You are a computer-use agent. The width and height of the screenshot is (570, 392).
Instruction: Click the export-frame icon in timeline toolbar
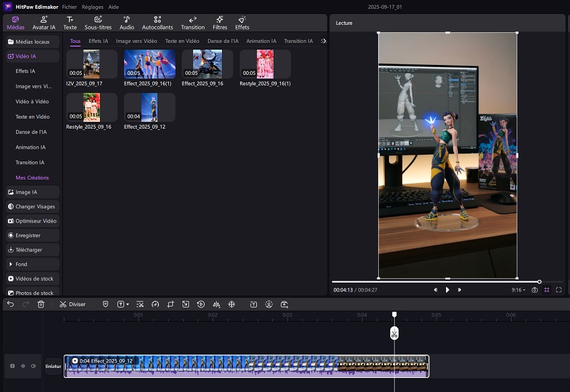284,304
